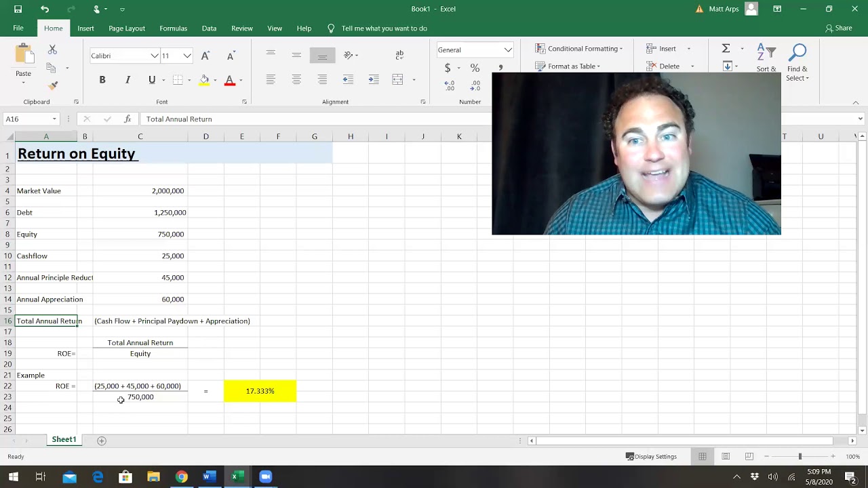Activate the Format Painter brush
The height and width of the screenshot is (488, 868).
(53, 85)
